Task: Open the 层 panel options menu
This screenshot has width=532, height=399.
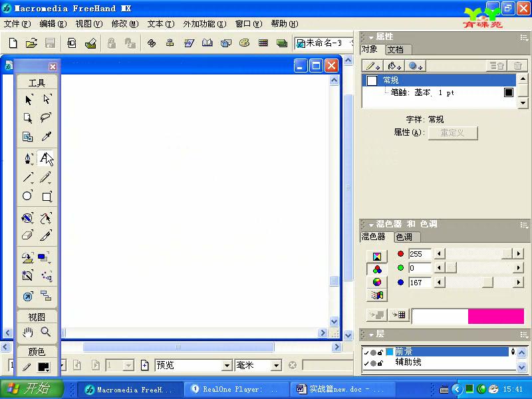Action: pos(524,335)
